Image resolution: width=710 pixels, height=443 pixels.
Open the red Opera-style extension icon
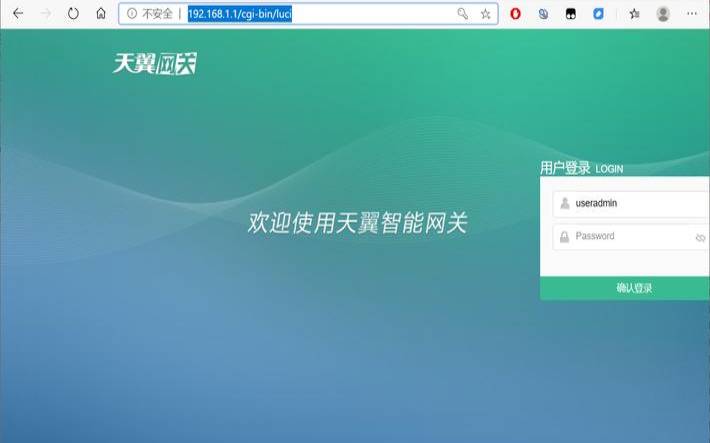[515, 14]
